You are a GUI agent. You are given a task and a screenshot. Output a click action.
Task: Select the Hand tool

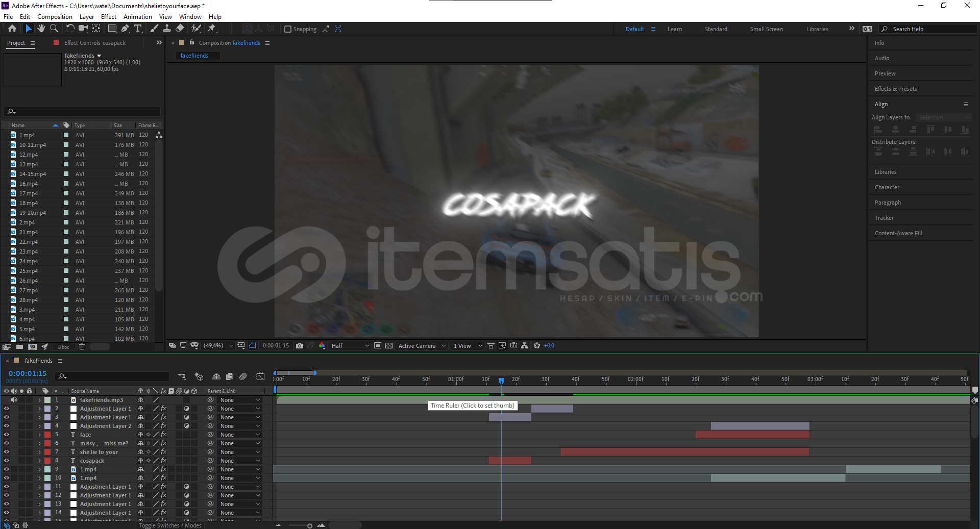(x=41, y=29)
